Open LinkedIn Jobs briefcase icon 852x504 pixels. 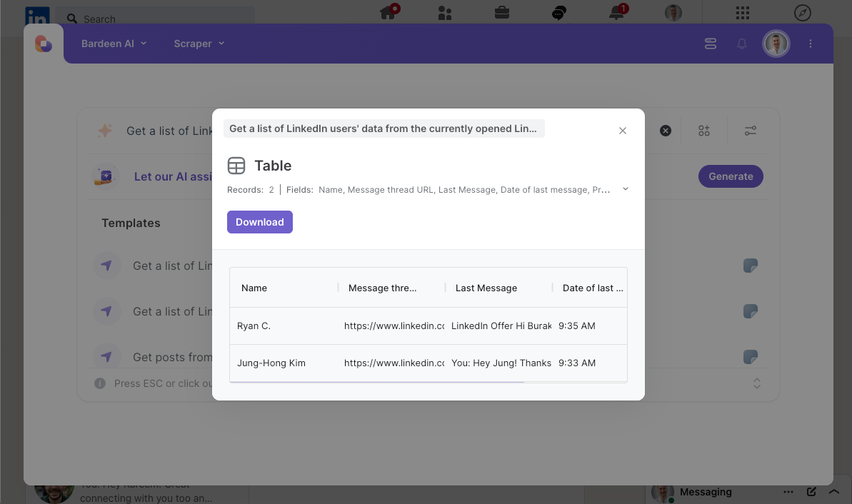[x=502, y=12]
